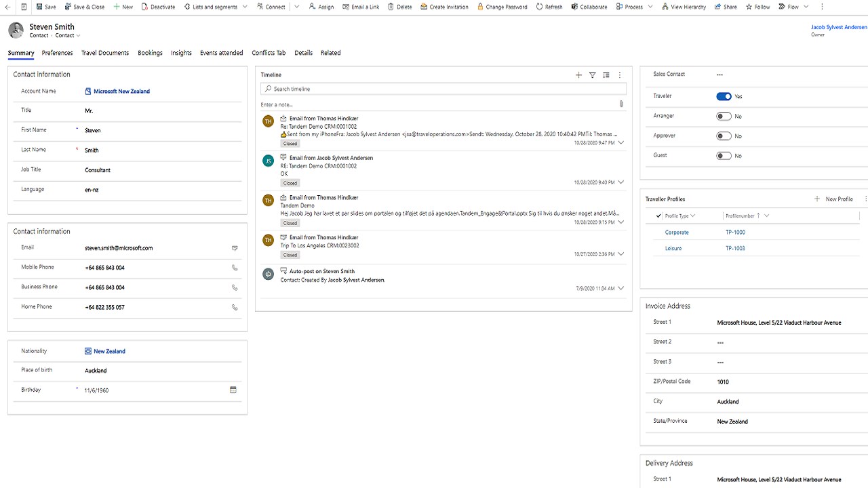The width and height of the screenshot is (868, 488).
Task: Open Profile Type column sort dropdown
Action: point(692,216)
